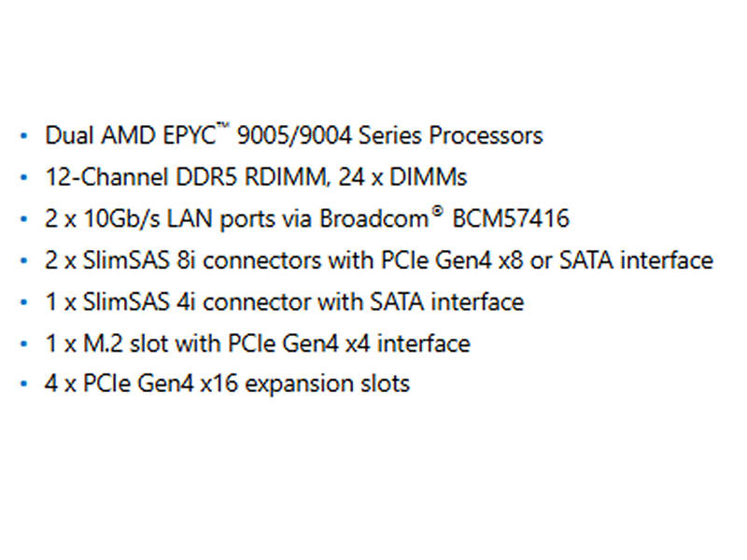Select the M.2 slot specification line

tap(258, 343)
